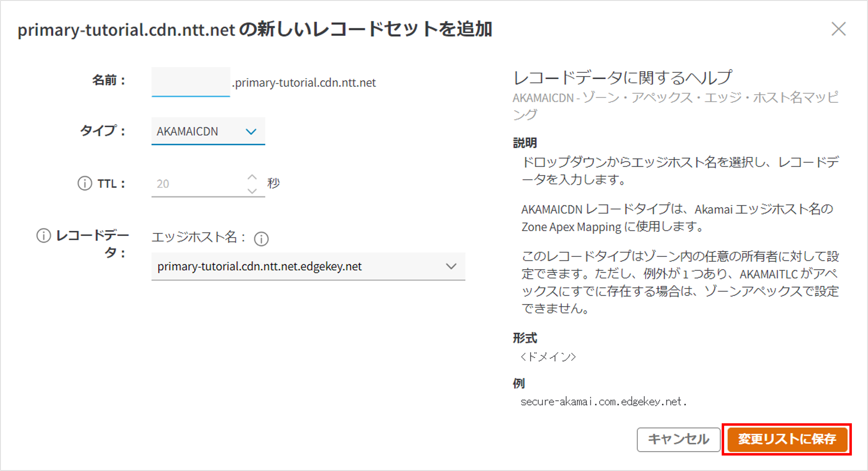The height and width of the screenshot is (471, 868).
Task: Open the AKAMAICDN type dropdown
Action: coord(208,131)
